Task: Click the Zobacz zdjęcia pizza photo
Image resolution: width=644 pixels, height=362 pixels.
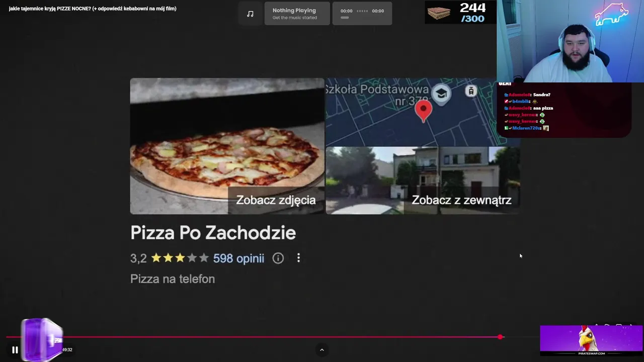Action: coord(227,146)
